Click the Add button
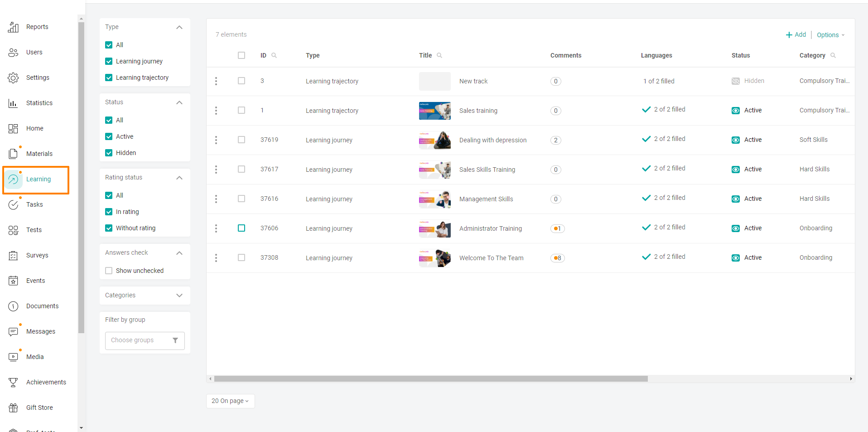 (796, 34)
